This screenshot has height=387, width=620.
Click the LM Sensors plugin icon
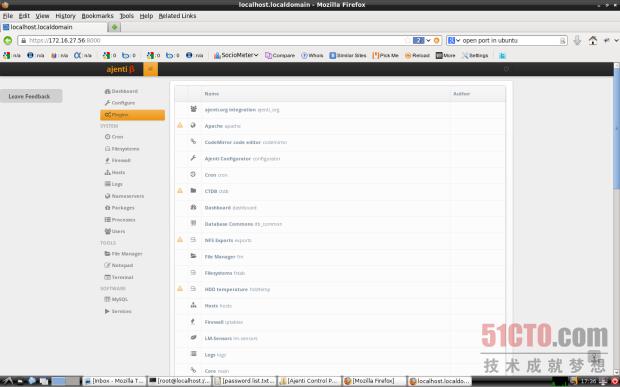(x=193, y=338)
